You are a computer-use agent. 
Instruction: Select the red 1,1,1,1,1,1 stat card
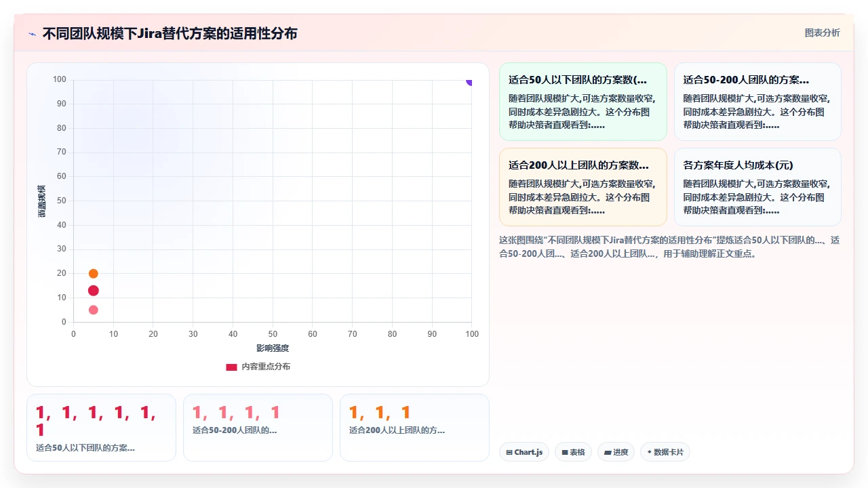(101, 428)
